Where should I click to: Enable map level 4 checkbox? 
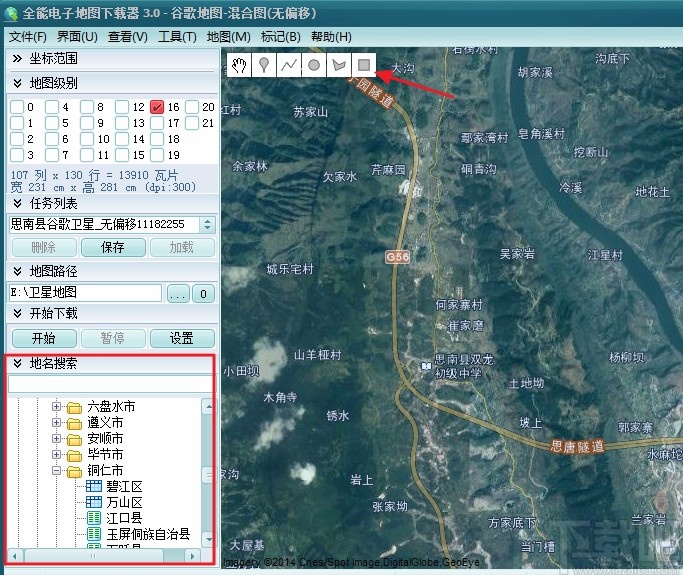point(52,107)
